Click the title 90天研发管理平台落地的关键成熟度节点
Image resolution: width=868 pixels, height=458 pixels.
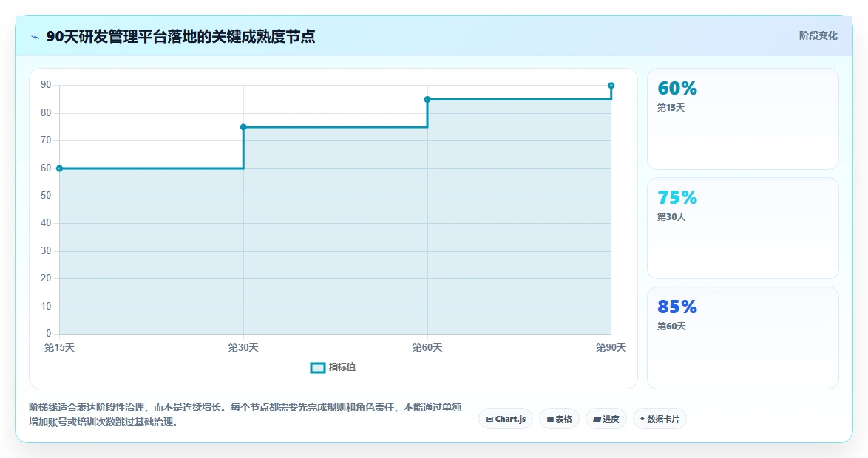(180, 36)
